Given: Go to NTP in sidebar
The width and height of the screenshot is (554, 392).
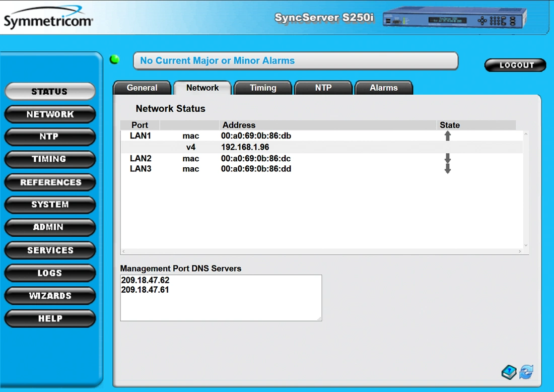Looking at the screenshot, I should tap(50, 137).
